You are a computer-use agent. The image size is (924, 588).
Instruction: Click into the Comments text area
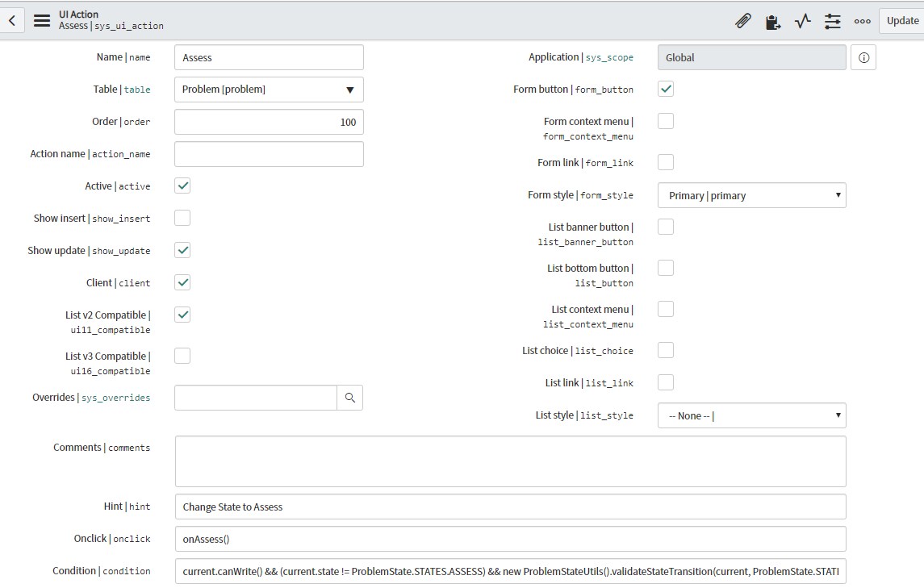[510, 461]
